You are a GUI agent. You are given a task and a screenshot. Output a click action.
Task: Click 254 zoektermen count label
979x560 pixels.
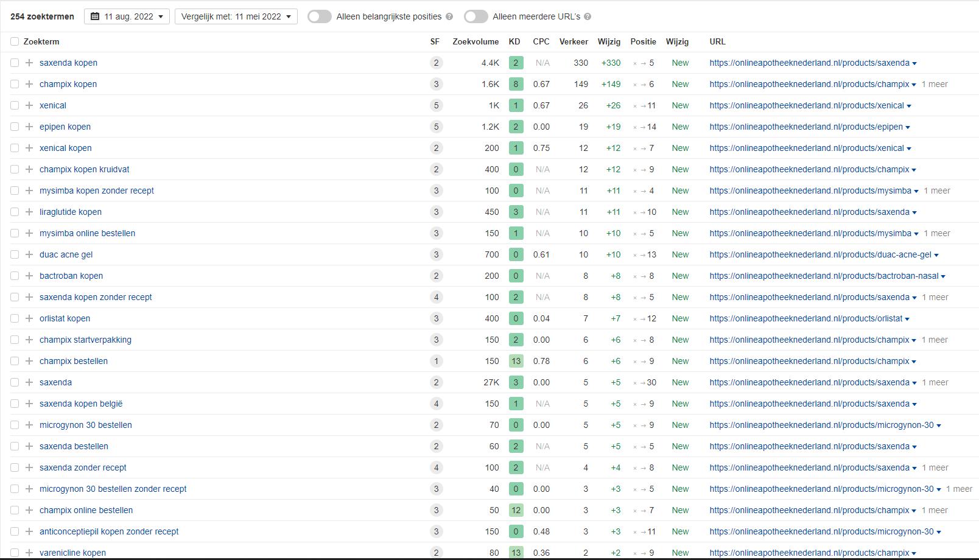(x=42, y=16)
